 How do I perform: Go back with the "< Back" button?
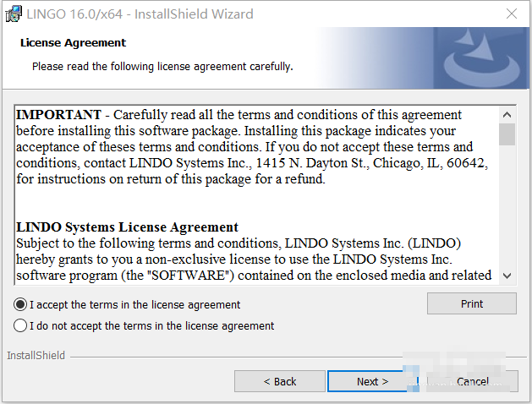point(279,381)
